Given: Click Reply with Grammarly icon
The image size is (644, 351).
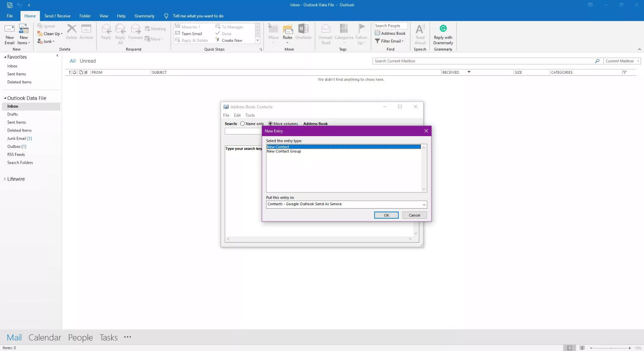Looking at the screenshot, I should [443, 28].
